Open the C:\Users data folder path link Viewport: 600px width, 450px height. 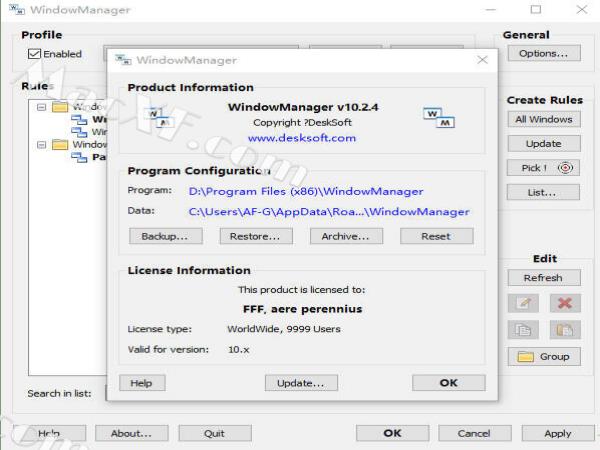pyautogui.click(x=329, y=212)
